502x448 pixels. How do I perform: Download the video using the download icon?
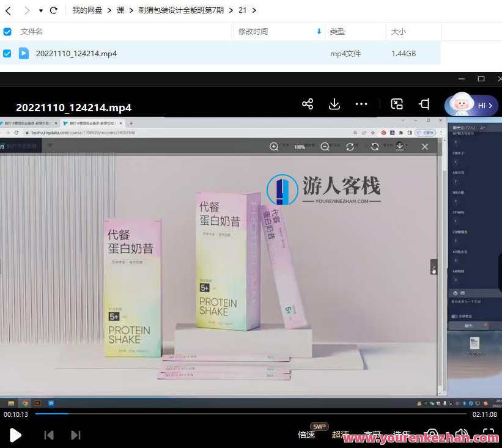(334, 104)
